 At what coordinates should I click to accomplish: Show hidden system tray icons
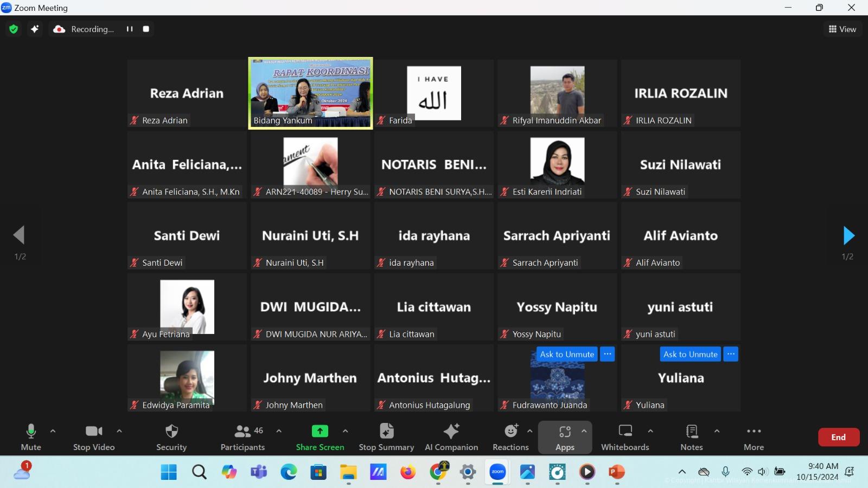point(682,472)
